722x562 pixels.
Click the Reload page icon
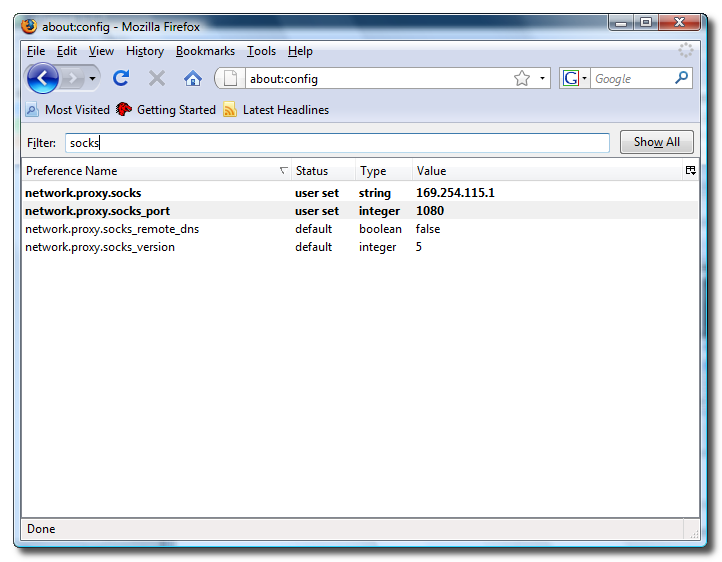(121, 78)
